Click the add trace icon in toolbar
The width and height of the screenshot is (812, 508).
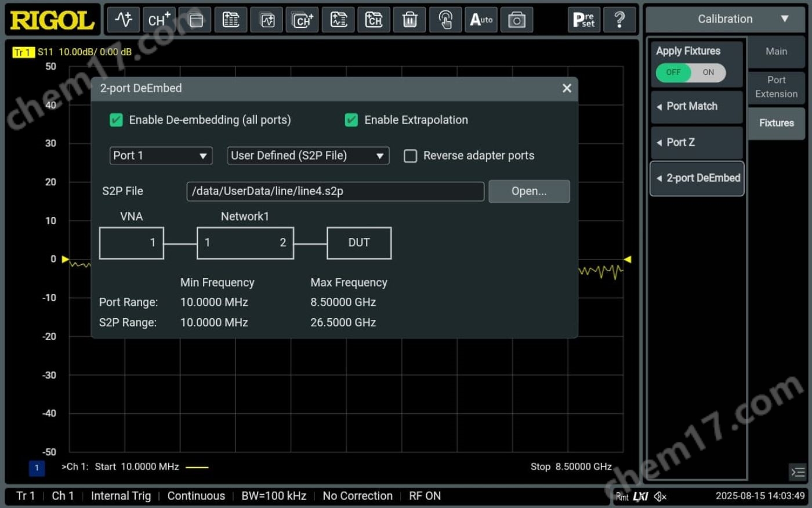point(123,20)
